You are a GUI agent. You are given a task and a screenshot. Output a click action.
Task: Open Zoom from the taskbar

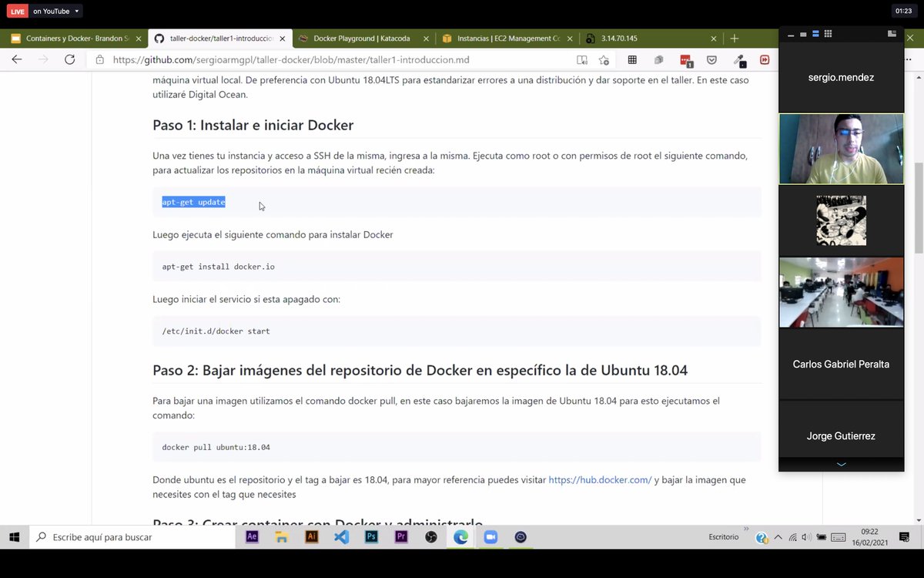490,537
